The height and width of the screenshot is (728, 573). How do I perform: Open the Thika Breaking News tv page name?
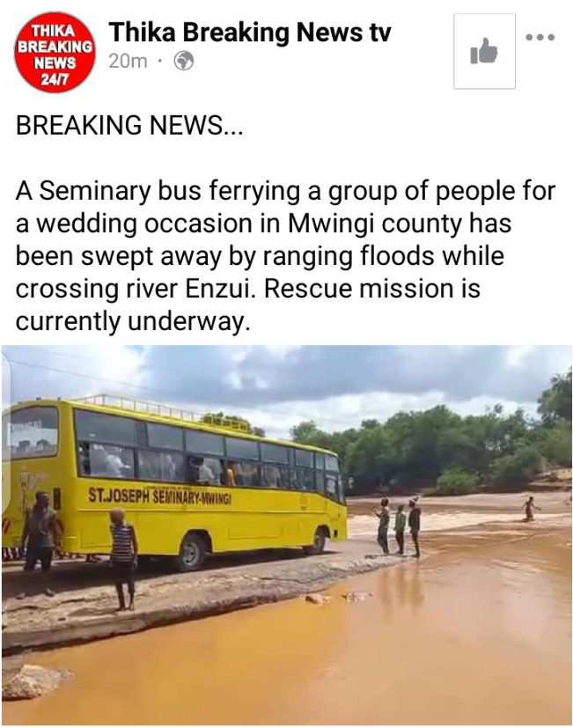pos(250,33)
